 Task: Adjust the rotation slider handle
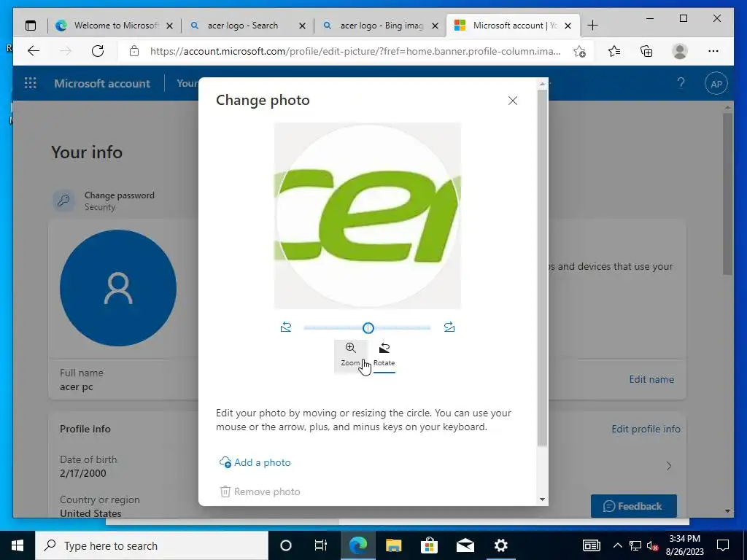coord(368,327)
